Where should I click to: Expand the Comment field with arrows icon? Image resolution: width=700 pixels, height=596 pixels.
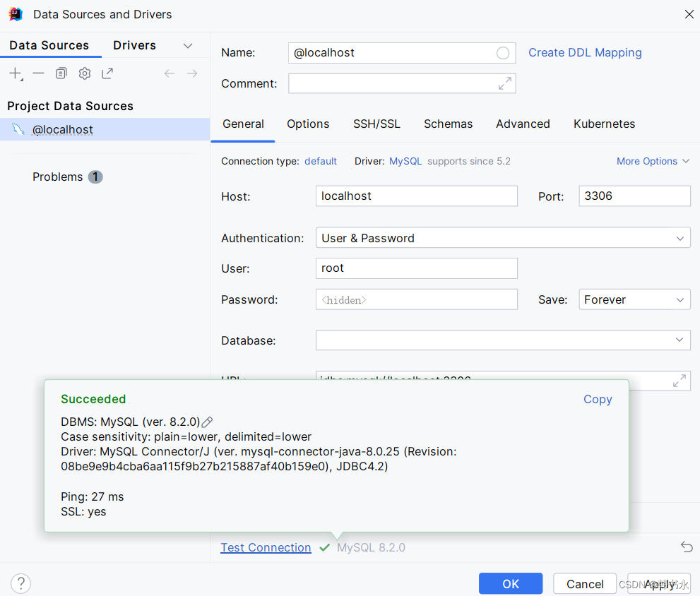(505, 83)
